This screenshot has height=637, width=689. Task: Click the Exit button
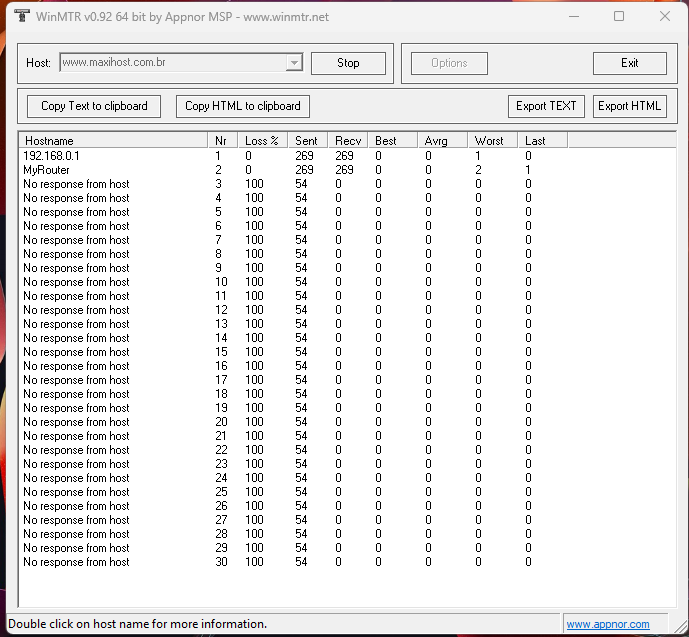pos(629,63)
